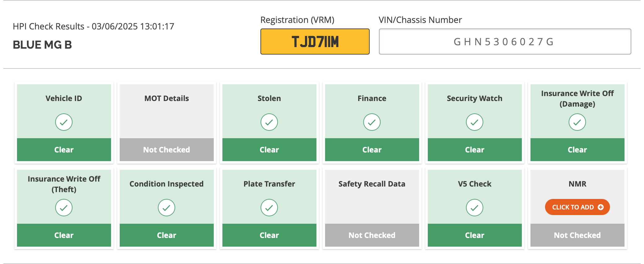Open Safety Recall Data Not Checked bar
The width and height of the screenshot is (644, 264).
(372, 235)
